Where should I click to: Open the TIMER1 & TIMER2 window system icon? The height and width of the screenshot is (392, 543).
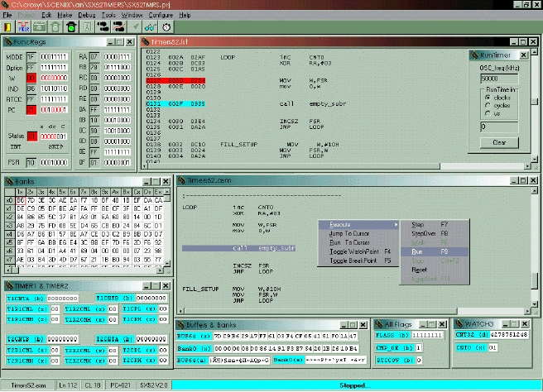(x=9, y=286)
